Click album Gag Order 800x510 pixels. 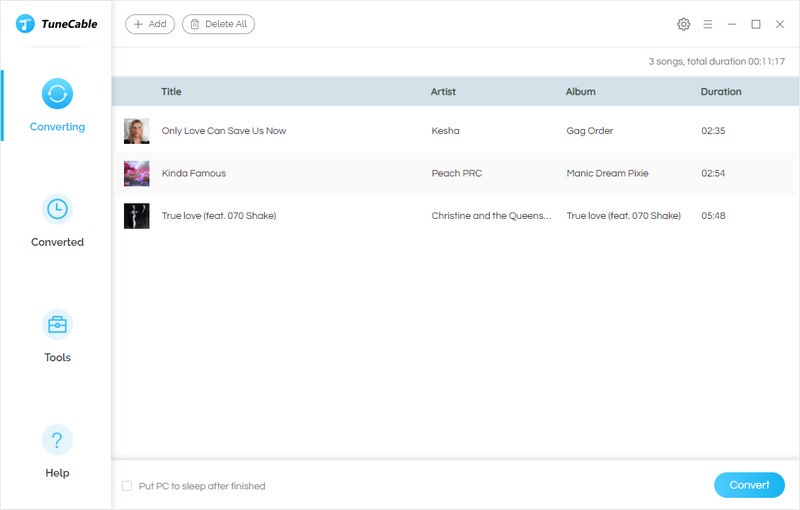590,131
